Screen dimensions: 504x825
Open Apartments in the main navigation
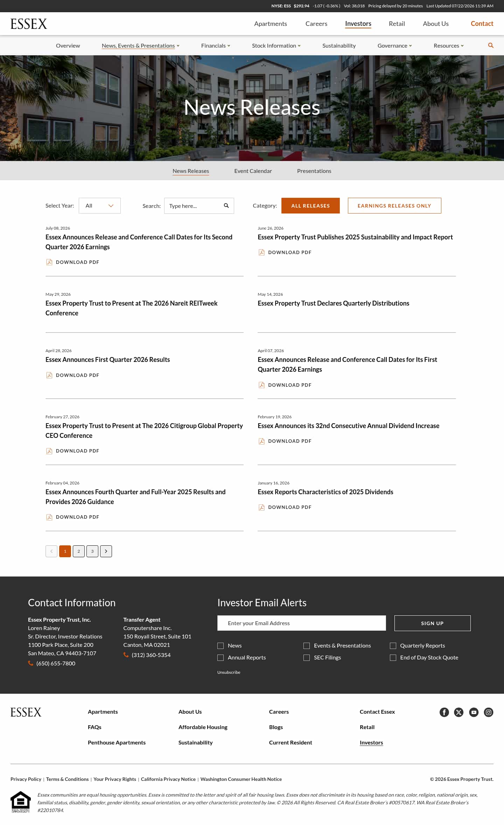[x=271, y=24]
